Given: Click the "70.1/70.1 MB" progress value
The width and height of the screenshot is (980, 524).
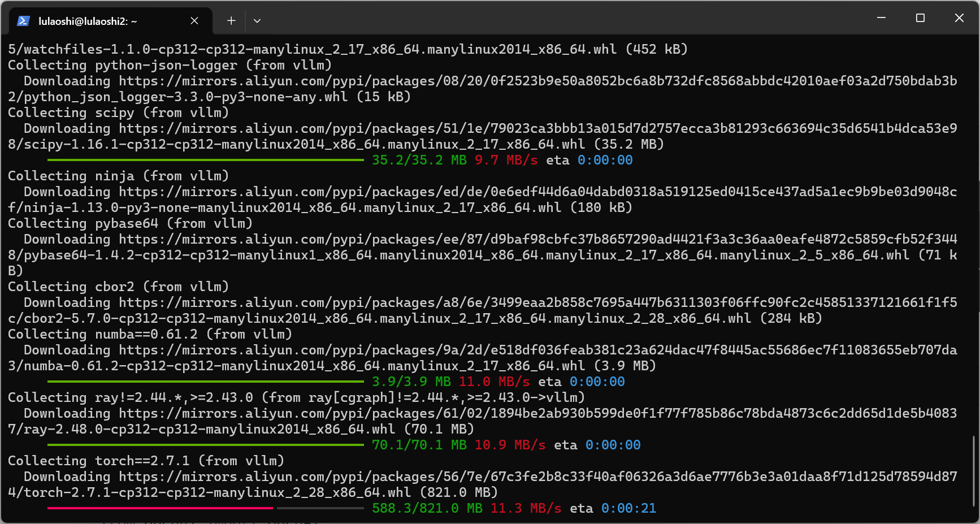Looking at the screenshot, I should point(419,445).
